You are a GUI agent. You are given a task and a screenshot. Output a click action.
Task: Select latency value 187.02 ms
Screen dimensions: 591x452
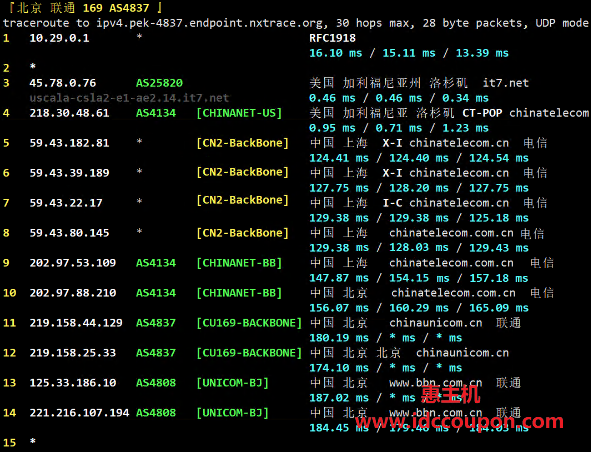[x=339, y=398]
